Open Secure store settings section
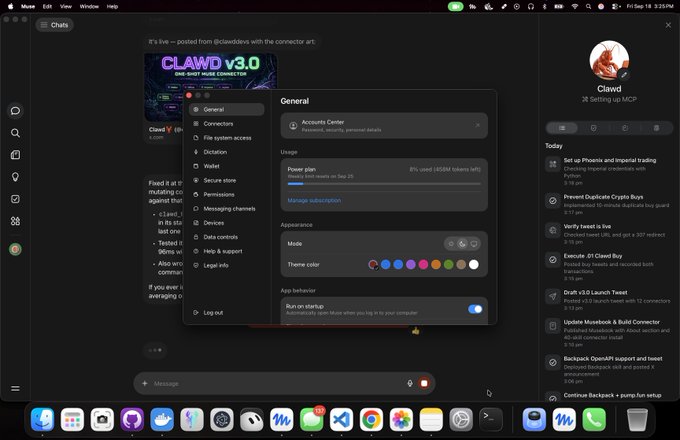This screenshot has height=440, width=680. (x=226, y=180)
